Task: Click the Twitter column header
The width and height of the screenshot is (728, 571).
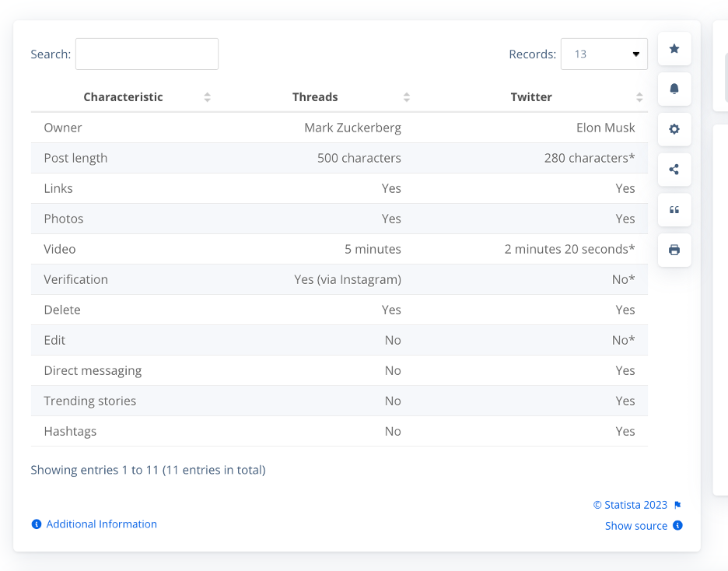Action: pos(531,97)
